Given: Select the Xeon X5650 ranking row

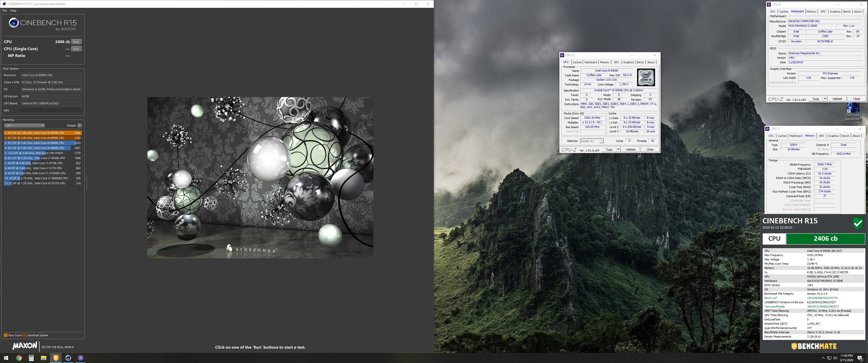Looking at the screenshot, I should coord(42,153).
